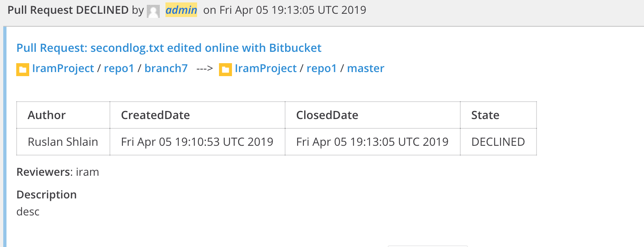Image resolution: width=644 pixels, height=247 pixels.
Task: Click the source project folder icon
Action: pyautogui.click(x=23, y=70)
